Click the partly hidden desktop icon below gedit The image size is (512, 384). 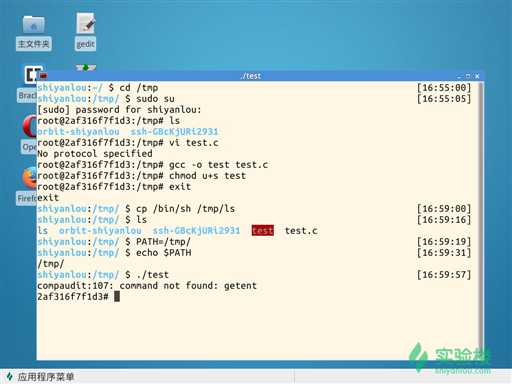pos(86,68)
